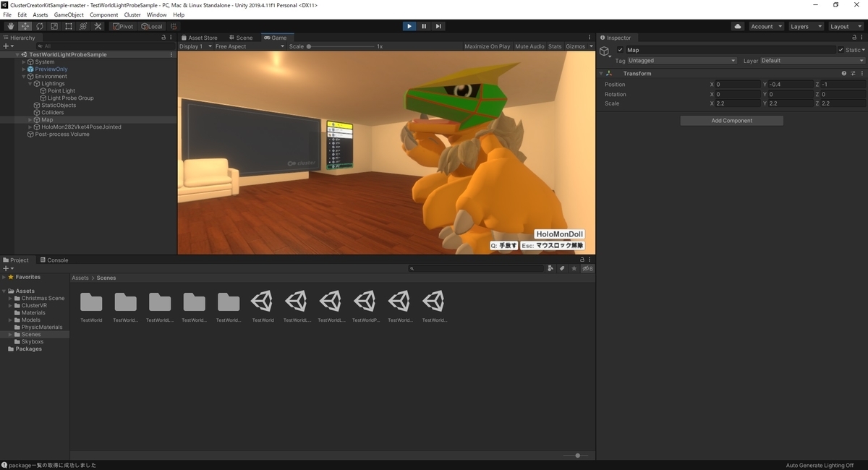The image size is (868, 470).
Task: Switch to the Scene tab
Action: click(241, 38)
